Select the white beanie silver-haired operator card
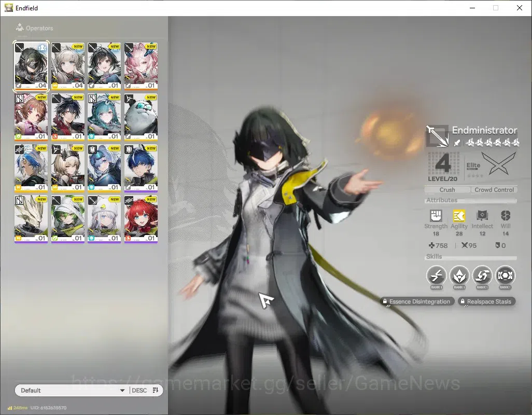The height and width of the screenshot is (415, 532). (104, 219)
